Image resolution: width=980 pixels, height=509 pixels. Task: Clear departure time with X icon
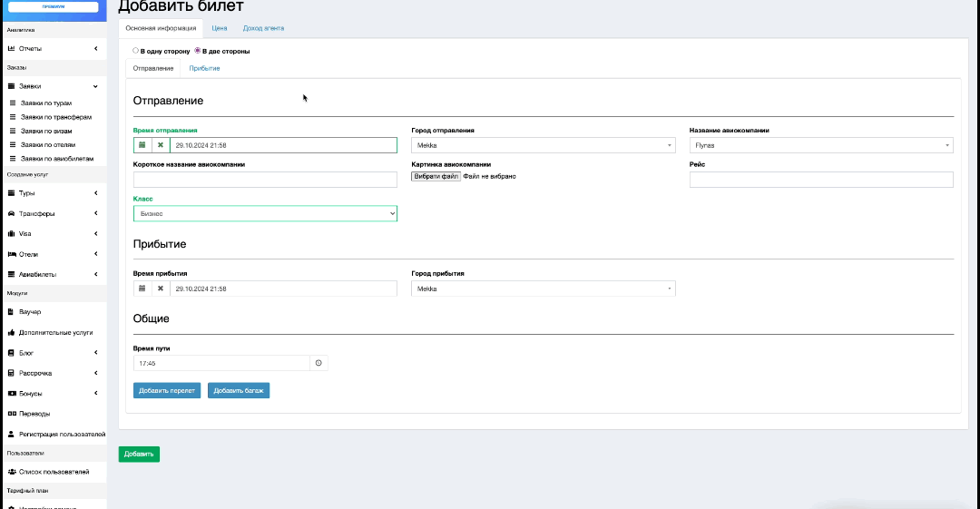click(161, 145)
